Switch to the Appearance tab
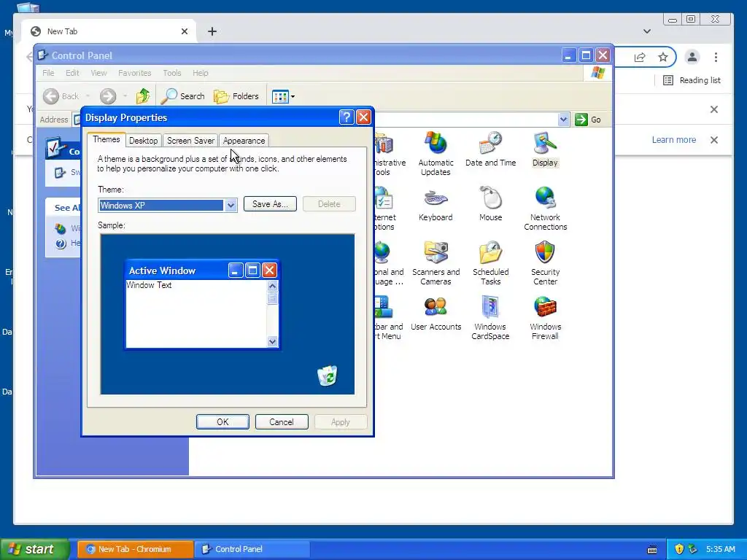 coord(244,141)
